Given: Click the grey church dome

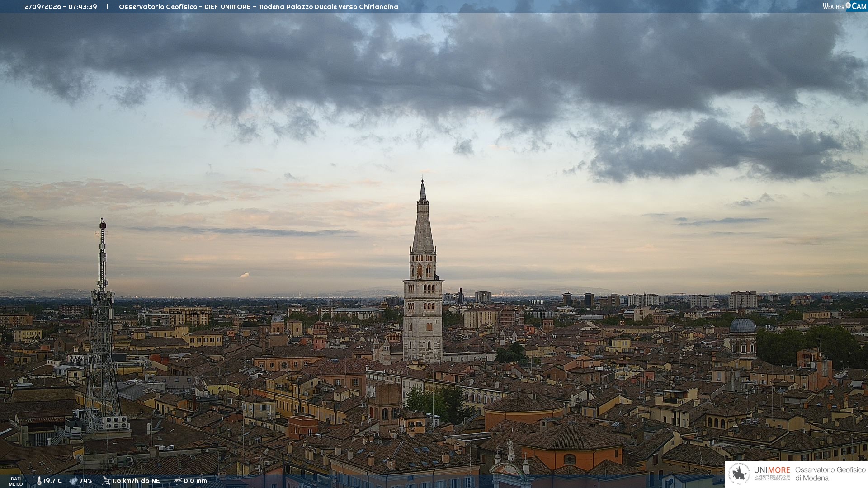Looking at the screenshot, I should [x=742, y=324].
